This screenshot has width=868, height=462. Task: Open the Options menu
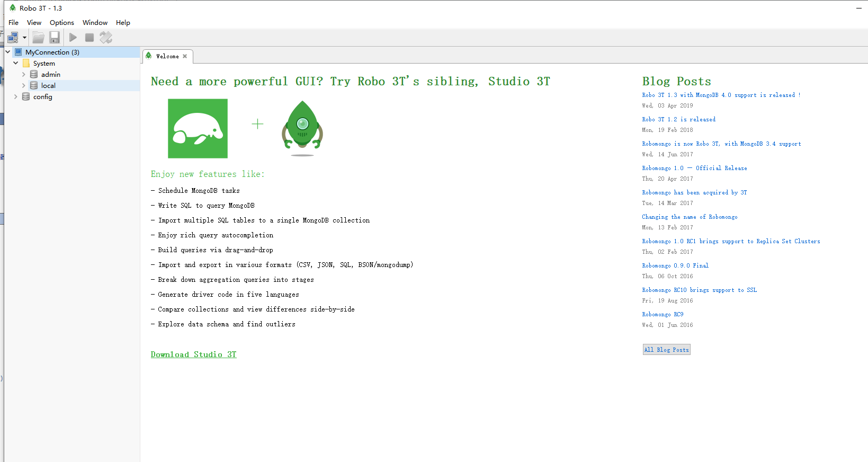pyautogui.click(x=62, y=22)
